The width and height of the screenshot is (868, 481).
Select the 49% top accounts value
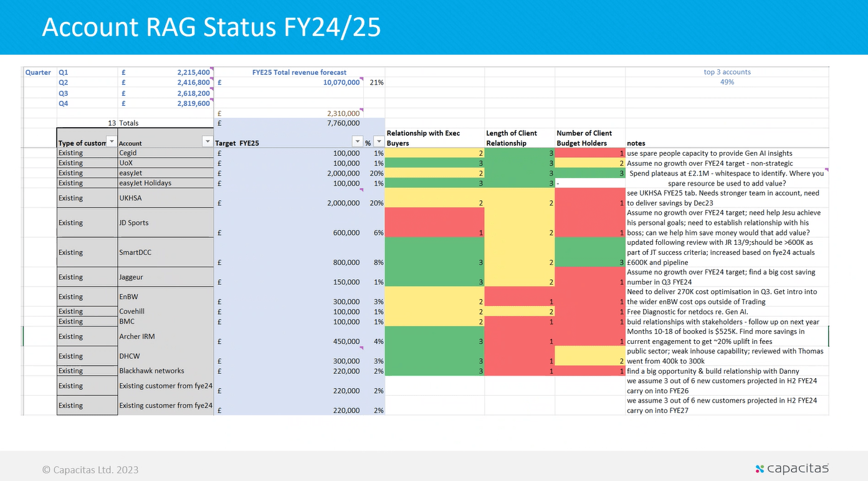727,82
